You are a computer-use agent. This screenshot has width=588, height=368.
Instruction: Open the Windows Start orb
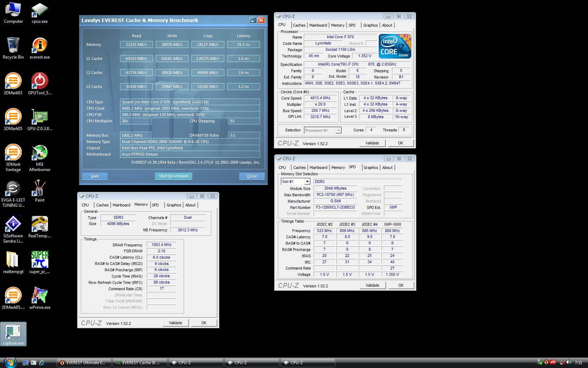coord(10,362)
